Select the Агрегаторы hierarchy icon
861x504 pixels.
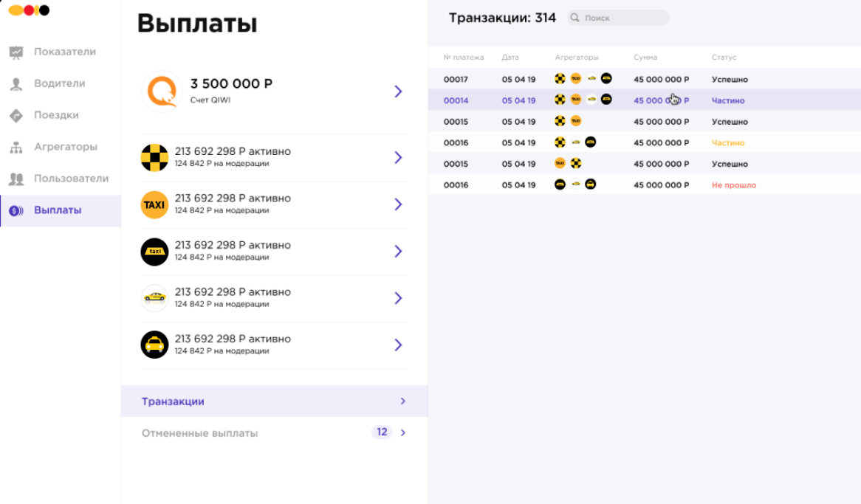click(16, 147)
